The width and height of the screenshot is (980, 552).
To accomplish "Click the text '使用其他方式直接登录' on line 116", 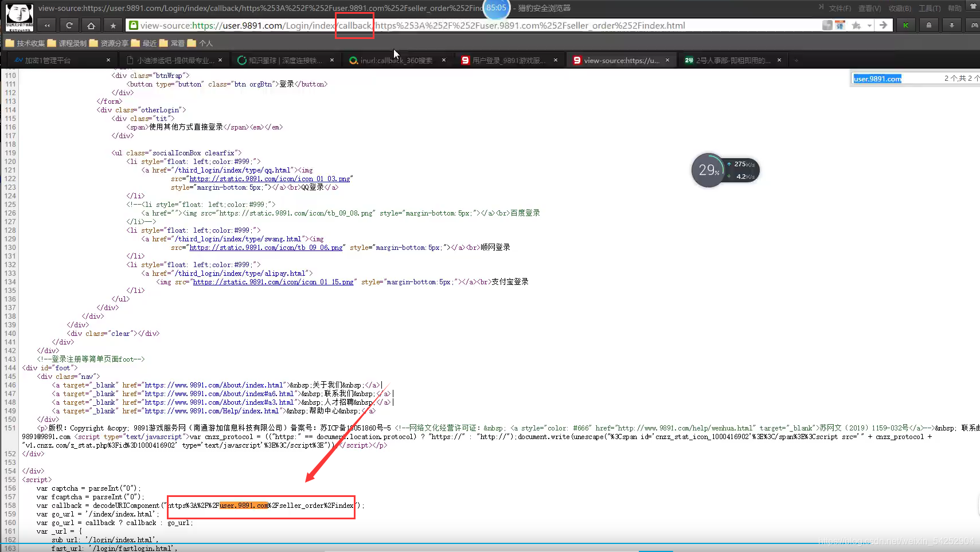I will pos(186,127).
